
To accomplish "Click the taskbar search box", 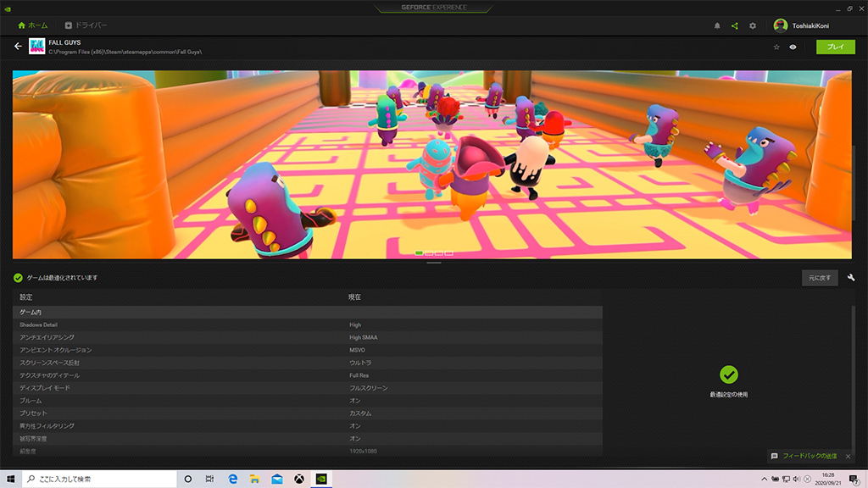I will coord(99,480).
